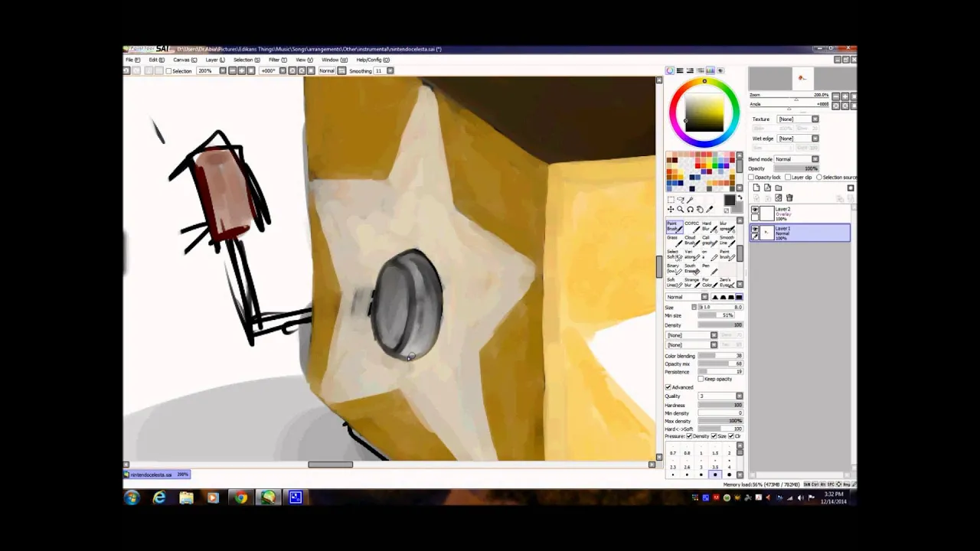The height and width of the screenshot is (551, 980).
Task: Open Internet Explorer from the taskbar
Action: click(158, 498)
